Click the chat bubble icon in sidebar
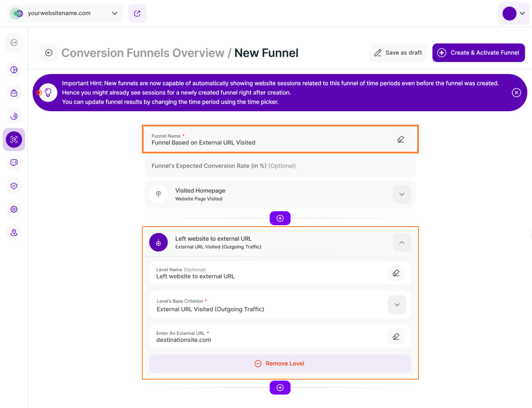Image resolution: width=532 pixels, height=408 pixels. tap(14, 163)
